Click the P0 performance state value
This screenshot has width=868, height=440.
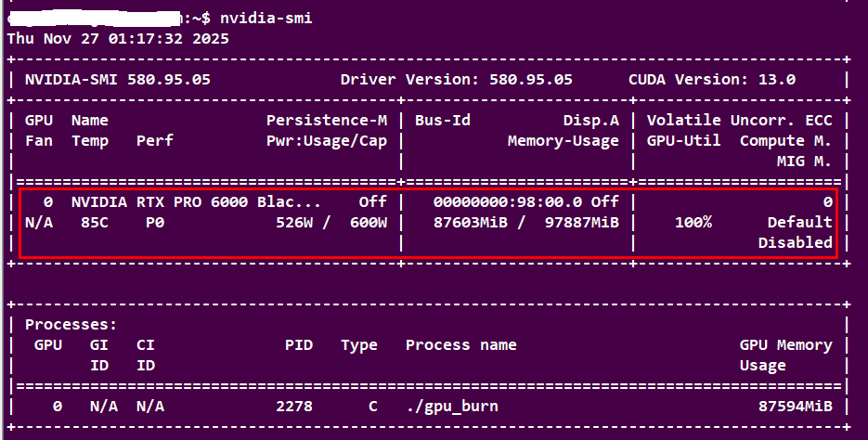click(154, 222)
